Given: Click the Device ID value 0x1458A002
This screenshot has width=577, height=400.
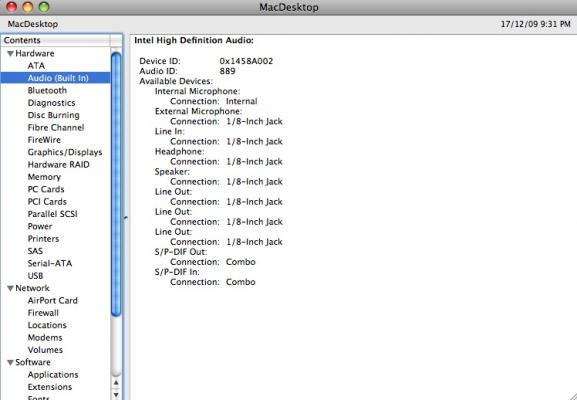Looking at the screenshot, I should pos(246,61).
